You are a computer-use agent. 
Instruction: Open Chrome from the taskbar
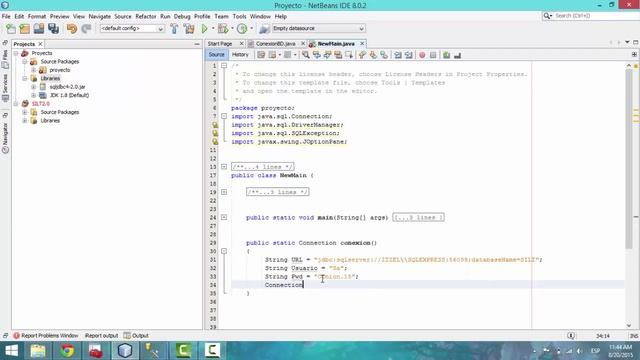[67, 351]
